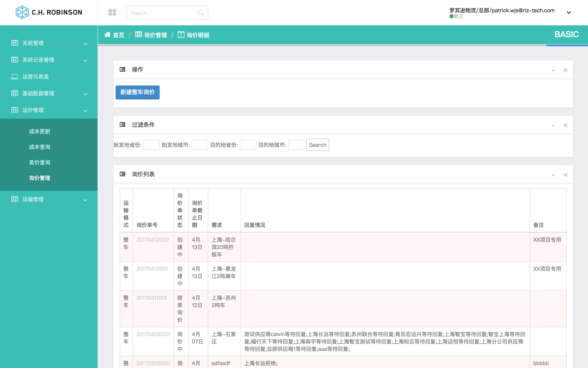
Task: Click the 基础数据管理 table icon
Action: click(14, 93)
